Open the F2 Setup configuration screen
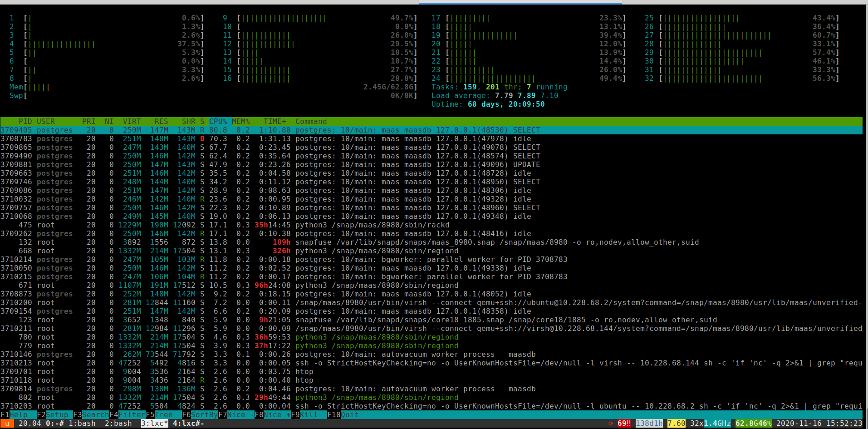Screen dimensions: 868x429 point(57,415)
